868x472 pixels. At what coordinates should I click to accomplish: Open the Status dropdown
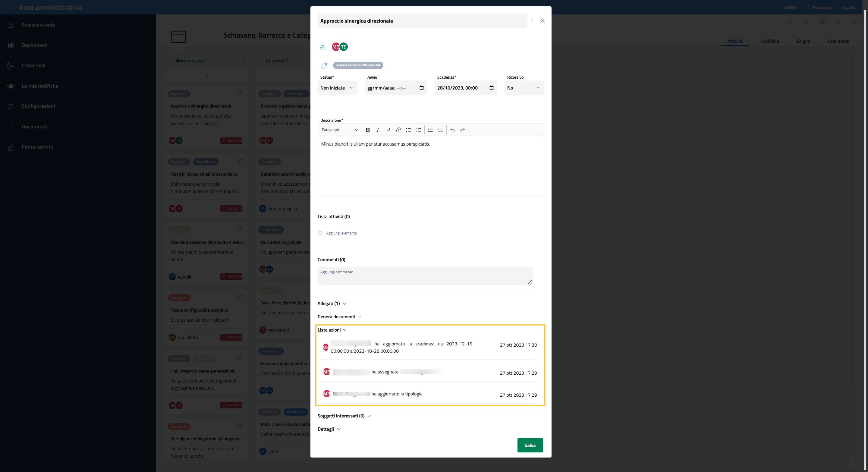pyautogui.click(x=337, y=88)
